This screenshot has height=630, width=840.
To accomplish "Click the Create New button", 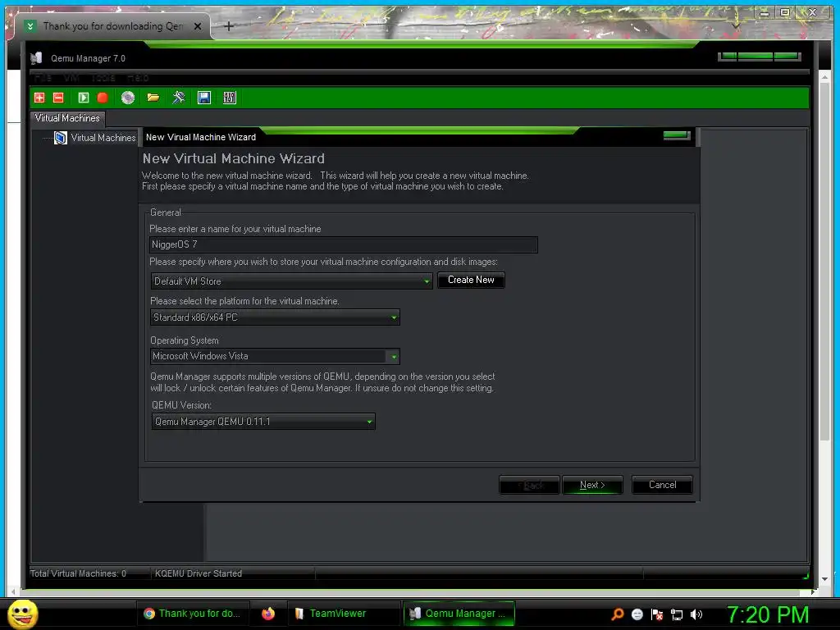I will [471, 280].
